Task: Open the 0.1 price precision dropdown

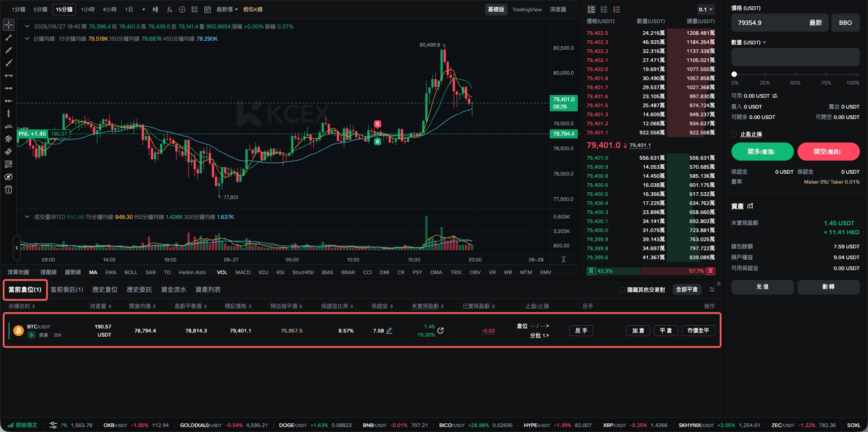Action: (x=705, y=9)
